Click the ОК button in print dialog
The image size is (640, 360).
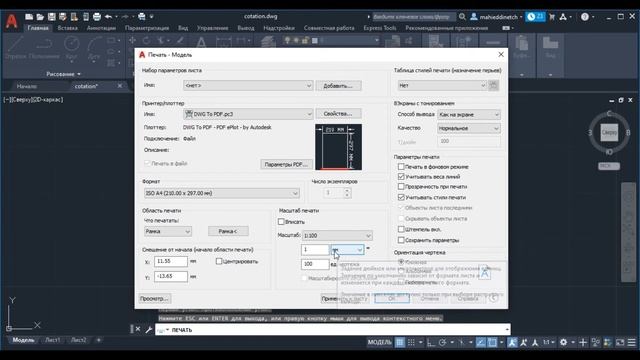[392, 299]
